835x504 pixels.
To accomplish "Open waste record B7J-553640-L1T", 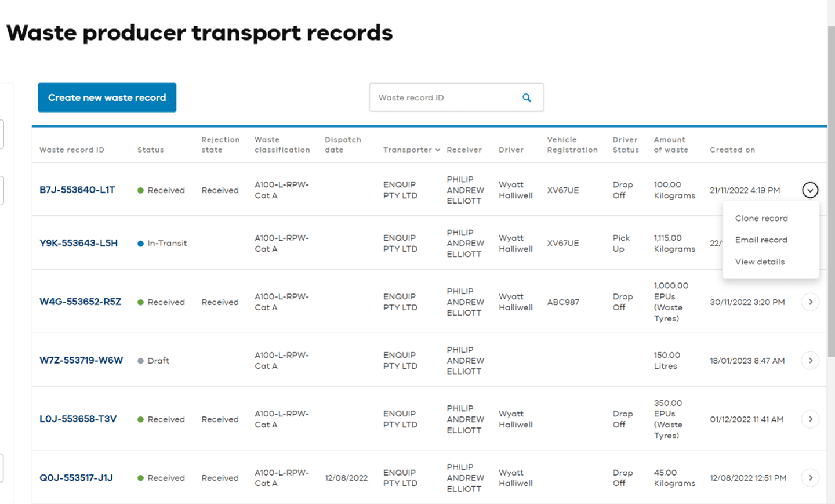I will pos(77,190).
